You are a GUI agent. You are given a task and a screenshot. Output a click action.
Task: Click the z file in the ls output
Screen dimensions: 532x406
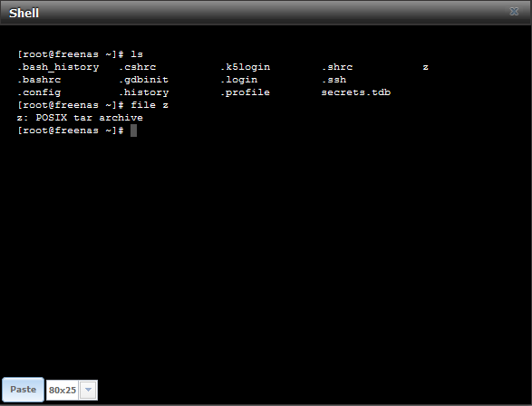tap(425, 67)
